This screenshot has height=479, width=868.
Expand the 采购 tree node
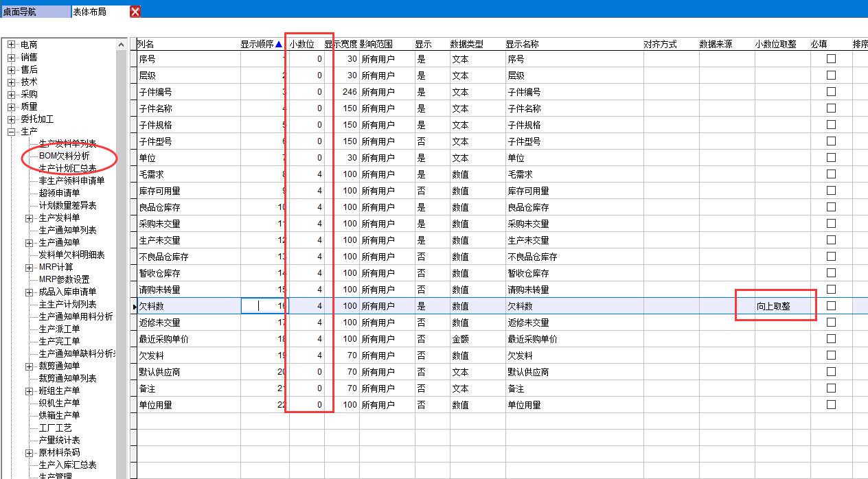point(11,95)
